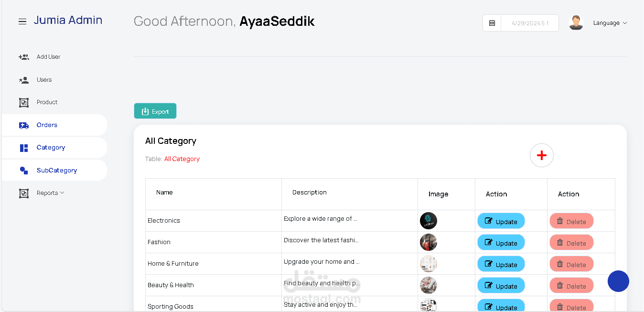Add a new category with red plus
The width and height of the screenshot is (644, 312).
[541, 155]
